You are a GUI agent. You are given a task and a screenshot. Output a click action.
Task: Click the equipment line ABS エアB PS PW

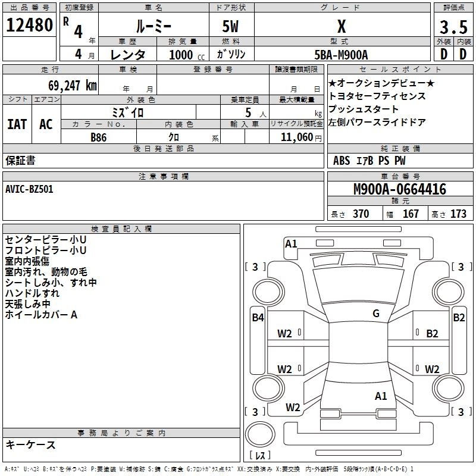(369, 161)
